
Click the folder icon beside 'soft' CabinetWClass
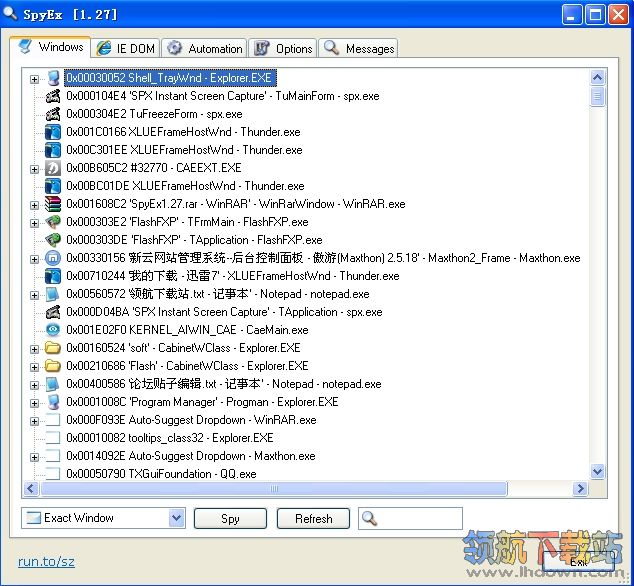tap(53, 348)
